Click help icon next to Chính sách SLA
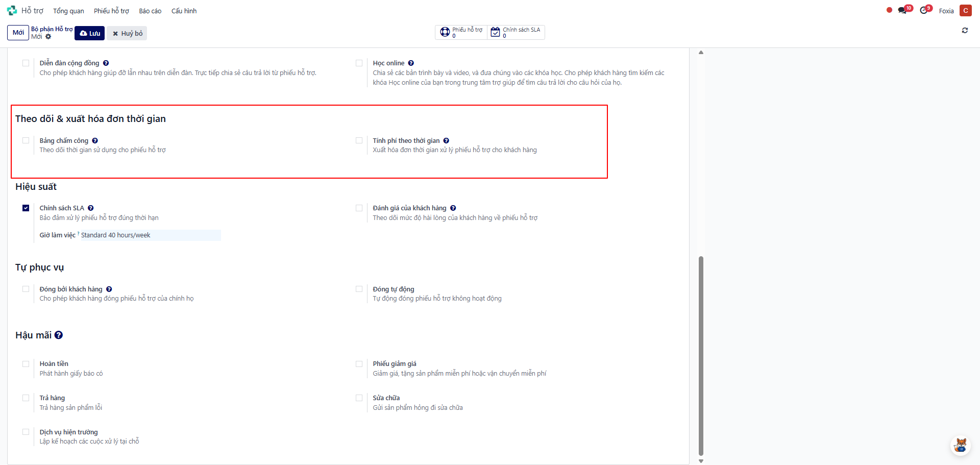The height and width of the screenshot is (465, 980). click(x=91, y=208)
